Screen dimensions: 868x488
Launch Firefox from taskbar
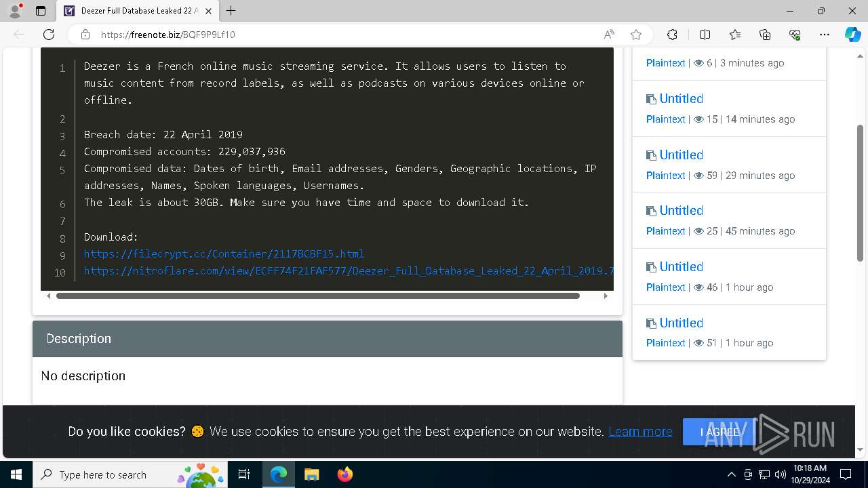(345, 474)
